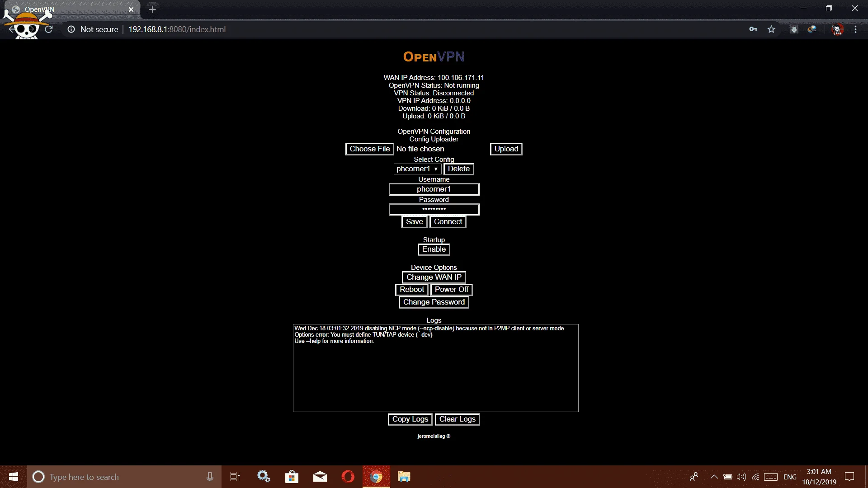Reboot the device

411,290
